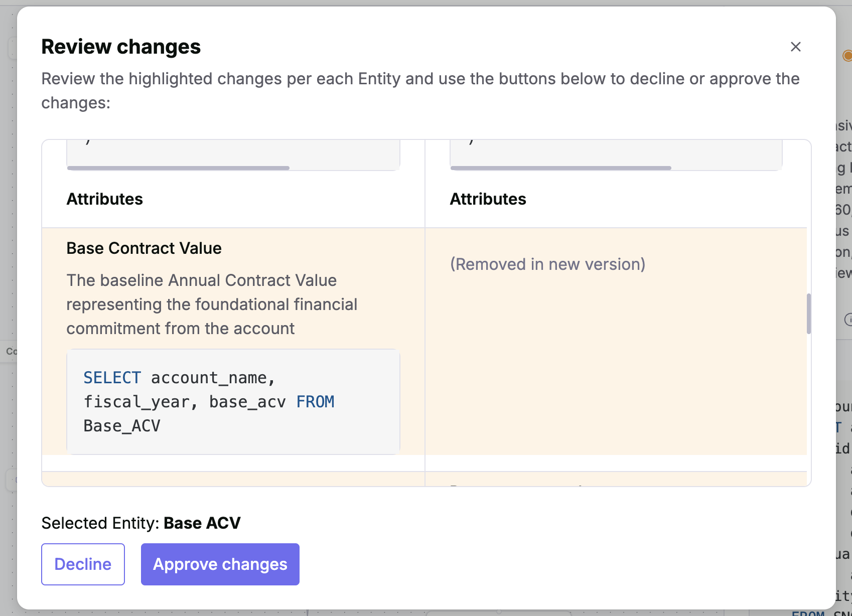The image size is (852, 616).
Task: Click the FROM keyword in the SQL query
Action: pyautogui.click(x=315, y=402)
